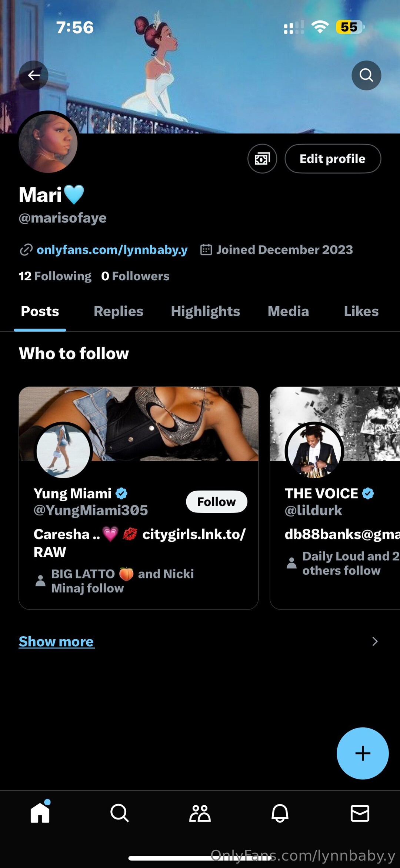Open the Messages envelope icon
This screenshot has width=400, height=868.
pos(360,813)
